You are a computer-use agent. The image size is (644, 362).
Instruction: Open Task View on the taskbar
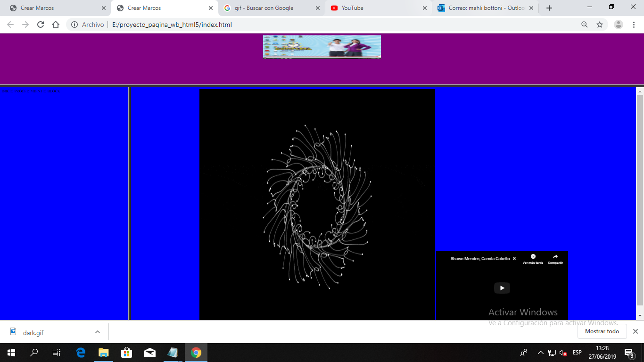tap(57, 353)
